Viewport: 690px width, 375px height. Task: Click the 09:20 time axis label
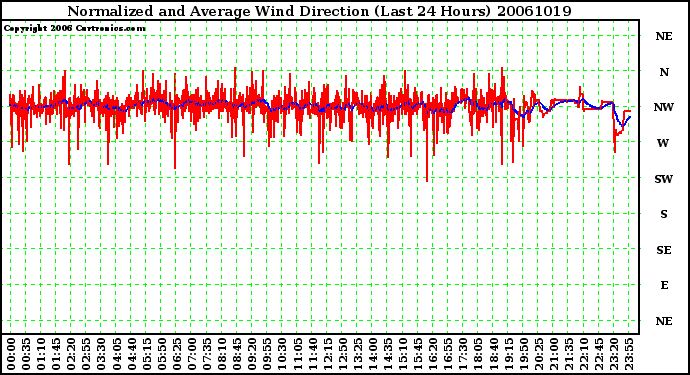pos(251,354)
